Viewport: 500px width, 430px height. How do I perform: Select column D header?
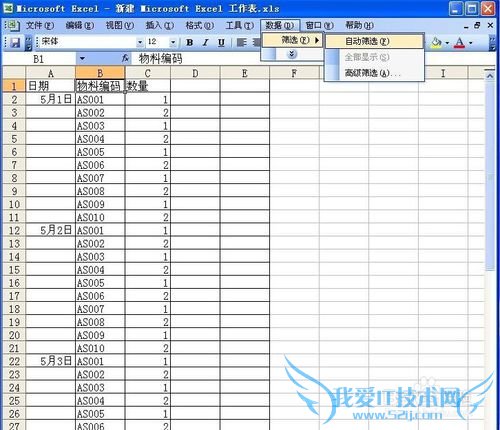click(x=195, y=73)
